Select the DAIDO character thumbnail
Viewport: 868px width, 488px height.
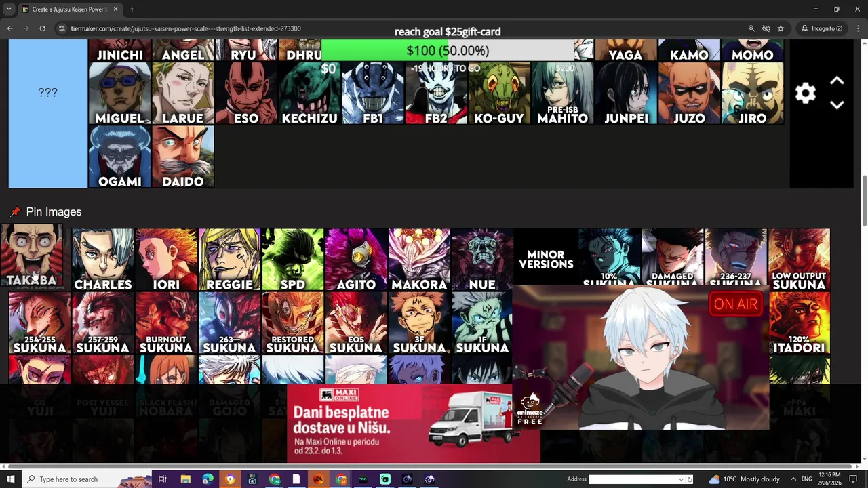pos(182,157)
